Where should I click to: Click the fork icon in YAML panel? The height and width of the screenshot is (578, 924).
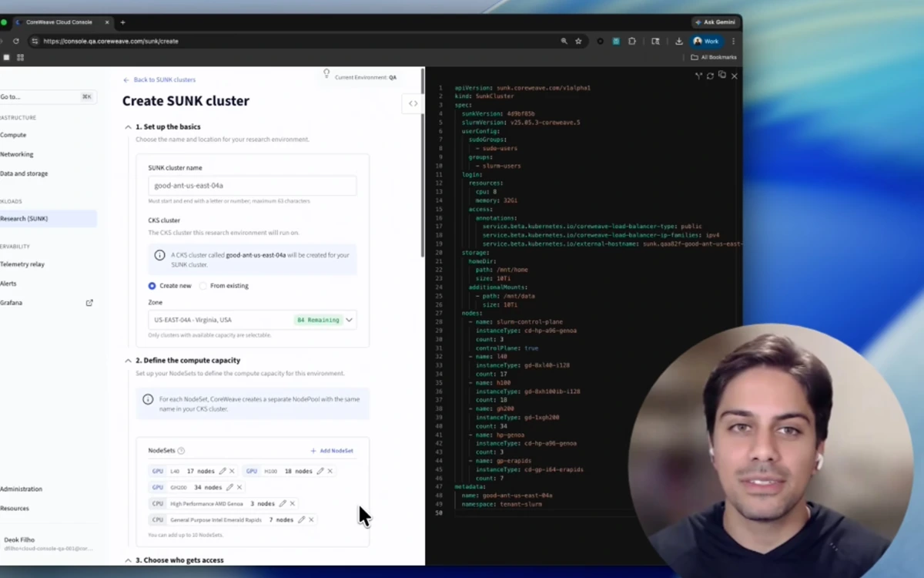click(x=698, y=76)
